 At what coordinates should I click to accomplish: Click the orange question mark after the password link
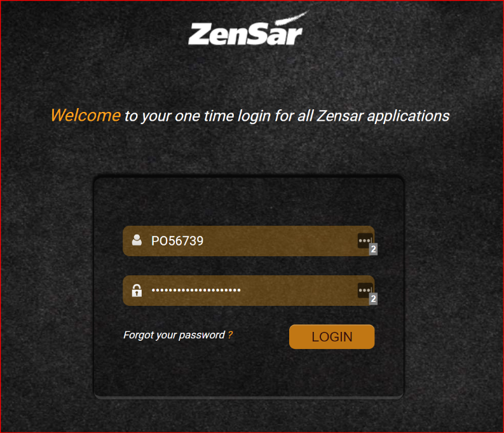click(230, 335)
